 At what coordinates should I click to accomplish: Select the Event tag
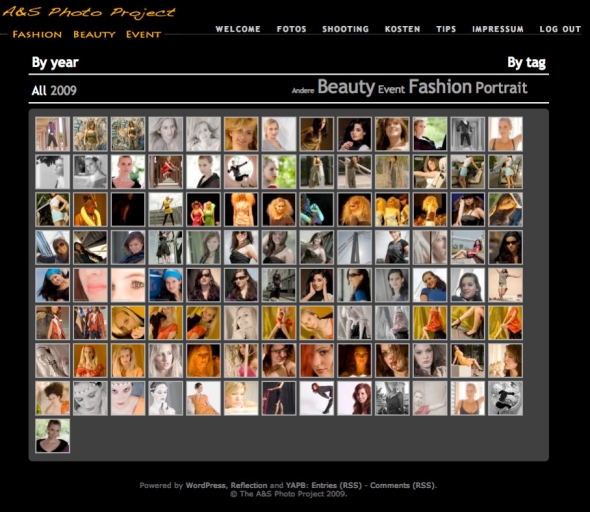391,89
